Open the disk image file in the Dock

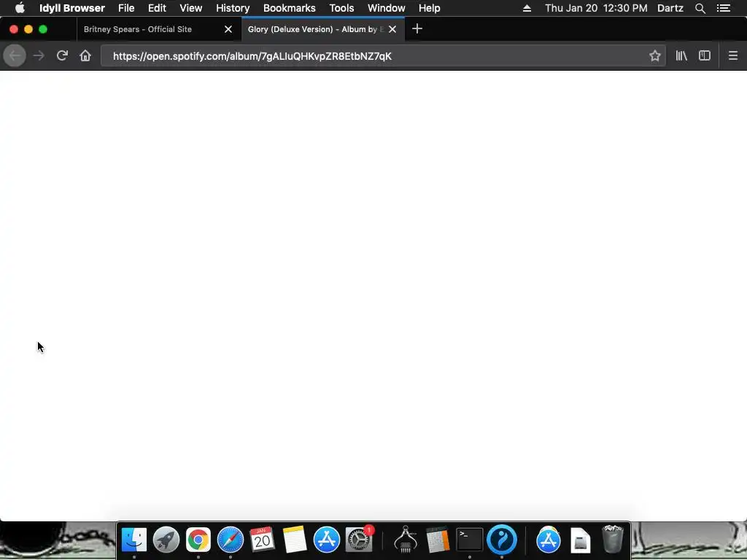[x=580, y=540]
